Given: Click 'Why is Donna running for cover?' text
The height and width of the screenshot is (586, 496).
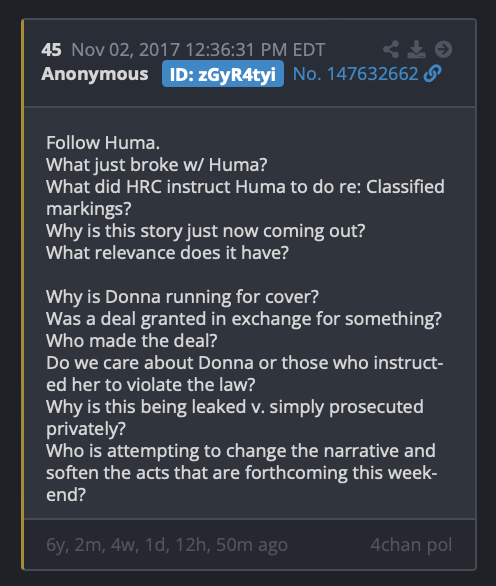Looking at the screenshot, I should [182, 297].
